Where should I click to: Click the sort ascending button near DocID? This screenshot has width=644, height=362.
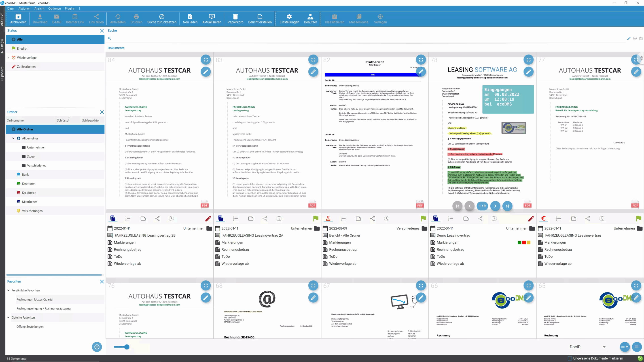pos(625,347)
